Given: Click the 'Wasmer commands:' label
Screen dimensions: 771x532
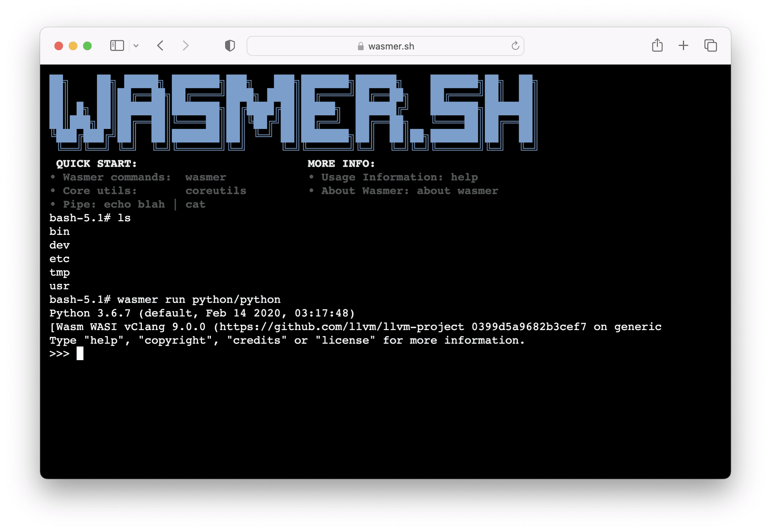Looking at the screenshot, I should [x=117, y=177].
